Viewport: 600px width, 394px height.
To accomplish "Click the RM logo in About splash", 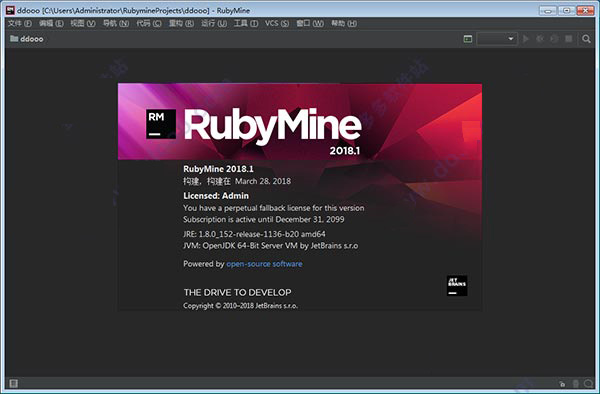I will (161, 124).
